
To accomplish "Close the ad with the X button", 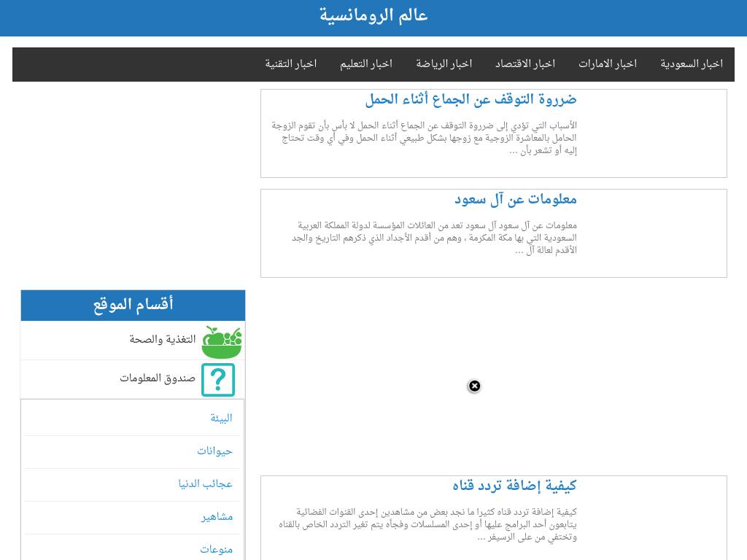I will (474, 386).
